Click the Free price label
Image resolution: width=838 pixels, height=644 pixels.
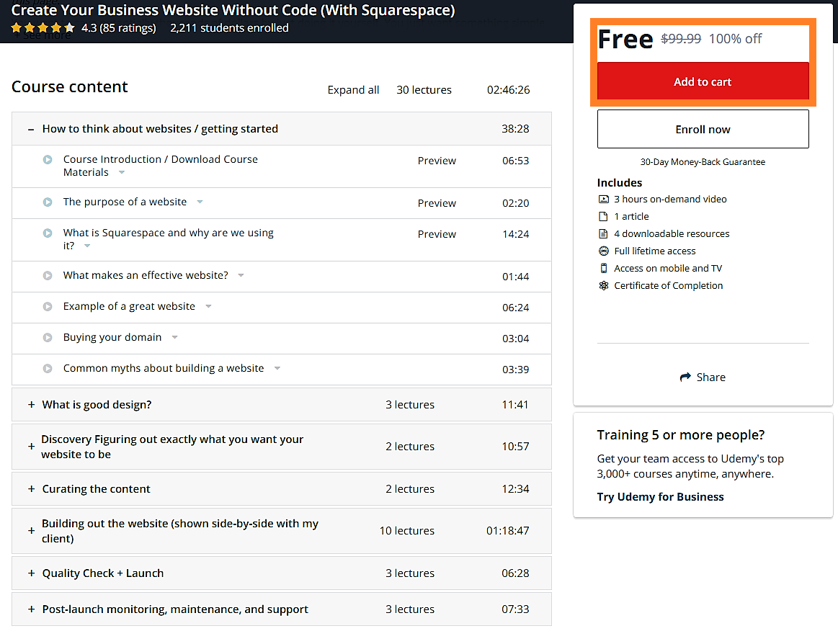625,39
